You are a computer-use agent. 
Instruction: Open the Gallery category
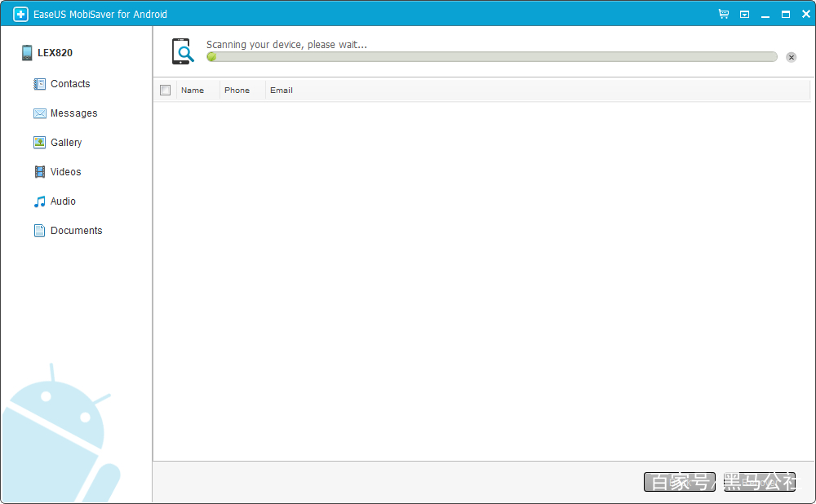point(66,143)
